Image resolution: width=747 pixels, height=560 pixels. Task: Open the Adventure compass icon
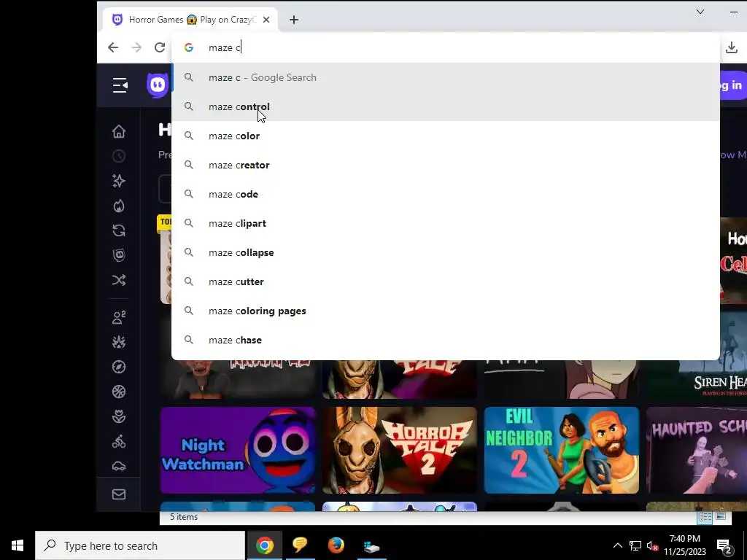point(119,367)
